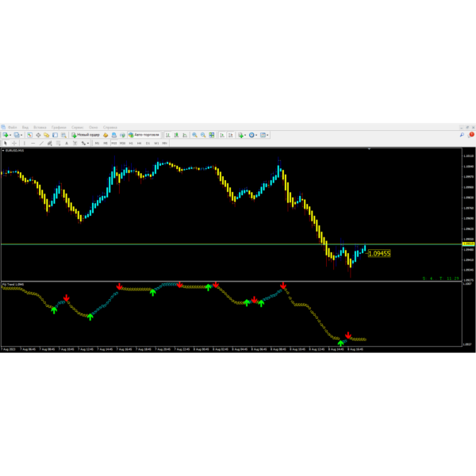The height and width of the screenshot is (476, 476).
Task: Switch timeframe to M15
Action: (x=113, y=144)
